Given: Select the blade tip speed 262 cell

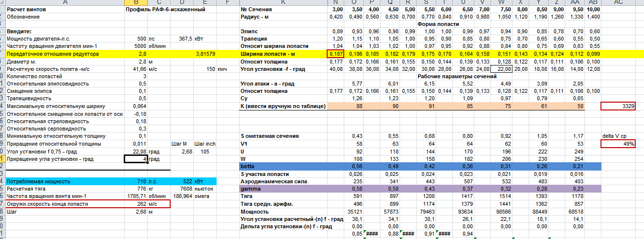Looking at the screenshot, I should [x=135, y=204].
